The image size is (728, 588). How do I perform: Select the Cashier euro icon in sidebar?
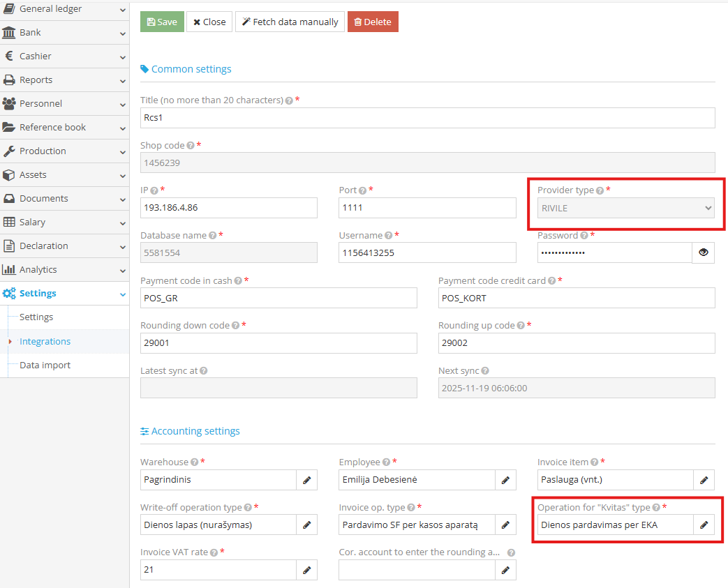(10, 56)
